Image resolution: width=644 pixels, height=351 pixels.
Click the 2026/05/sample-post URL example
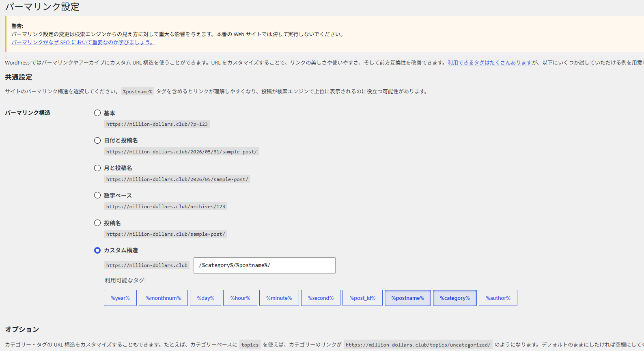(x=177, y=179)
